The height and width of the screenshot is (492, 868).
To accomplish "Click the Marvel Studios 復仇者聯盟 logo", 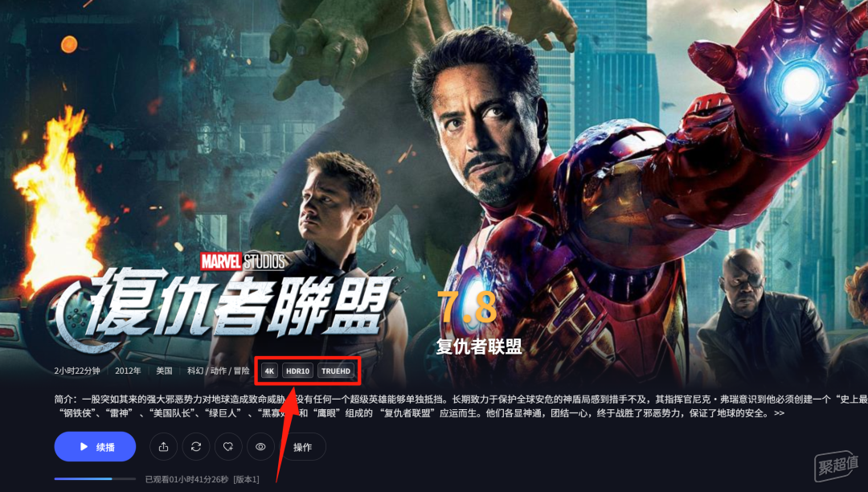I will pos(223,301).
